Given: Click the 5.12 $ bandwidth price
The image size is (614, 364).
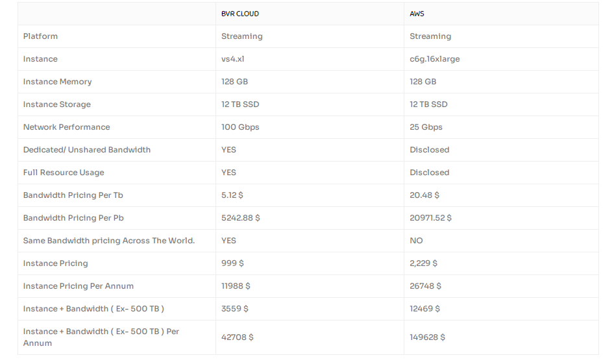Looking at the screenshot, I should (x=232, y=195).
